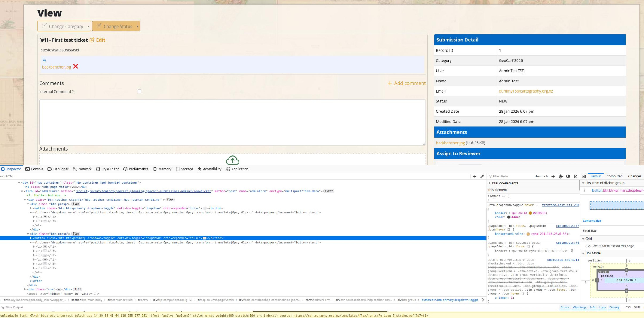
Task: Open the Computed styles tab
Action: pyautogui.click(x=614, y=176)
